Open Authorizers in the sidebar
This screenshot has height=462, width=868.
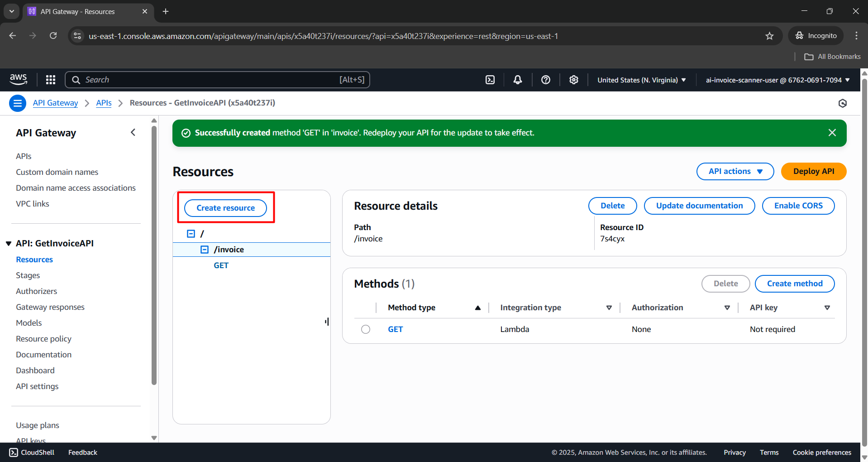click(x=36, y=291)
